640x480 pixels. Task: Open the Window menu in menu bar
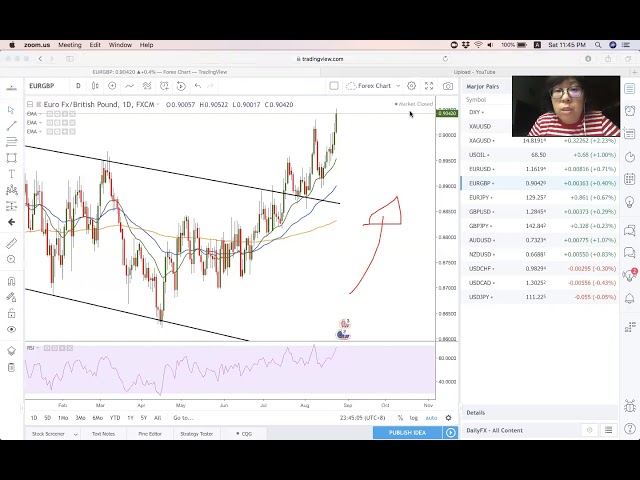click(120, 45)
